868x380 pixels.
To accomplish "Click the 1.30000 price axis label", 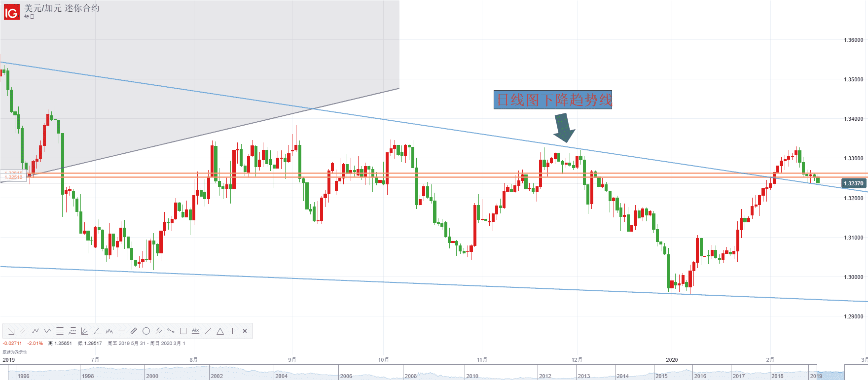I will point(854,277).
